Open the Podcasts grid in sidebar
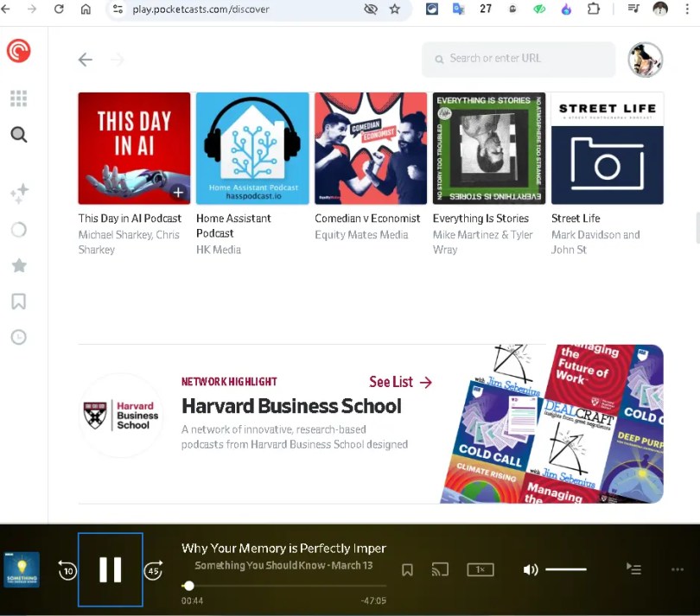The image size is (700, 616). [19, 98]
